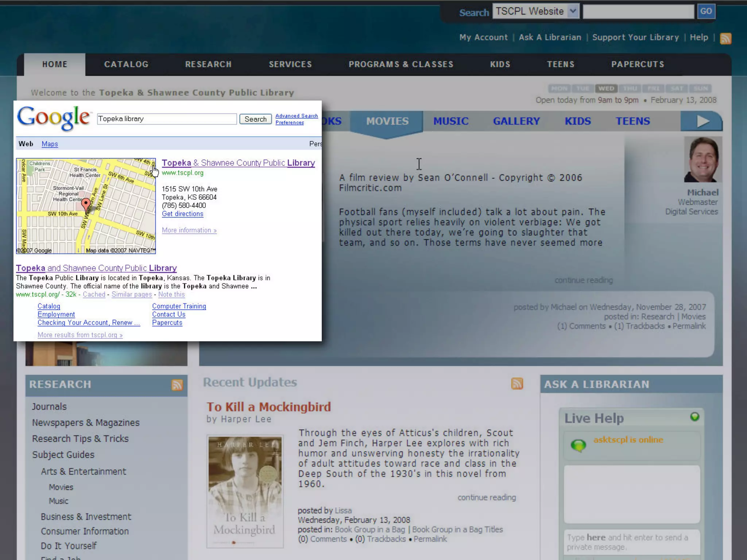Click the Google Search button

(x=255, y=119)
